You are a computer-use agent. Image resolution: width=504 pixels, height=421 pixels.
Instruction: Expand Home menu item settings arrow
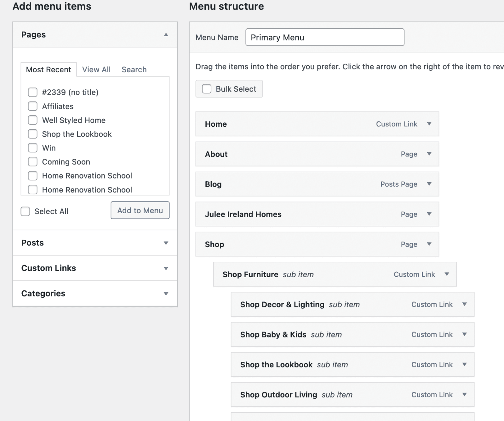pyautogui.click(x=429, y=124)
